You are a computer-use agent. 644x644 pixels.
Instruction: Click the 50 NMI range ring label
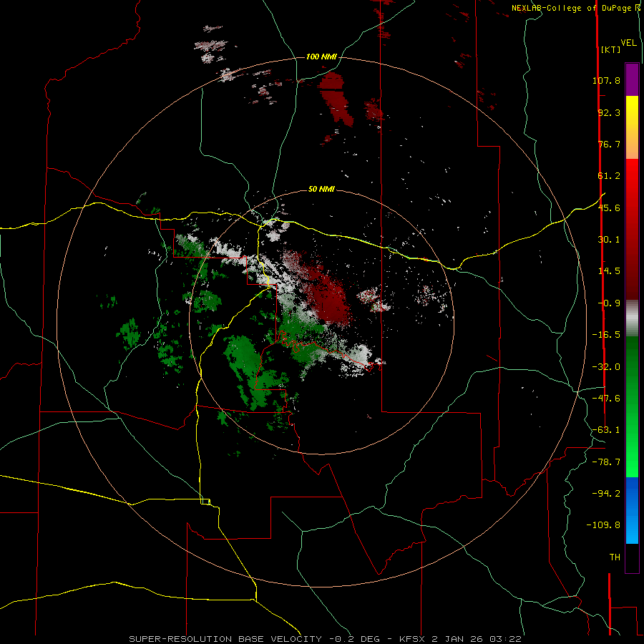pos(321,189)
